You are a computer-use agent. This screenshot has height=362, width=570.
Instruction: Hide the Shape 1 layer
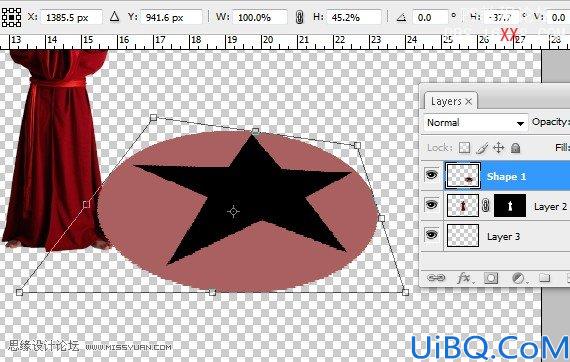click(x=431, y=176)
